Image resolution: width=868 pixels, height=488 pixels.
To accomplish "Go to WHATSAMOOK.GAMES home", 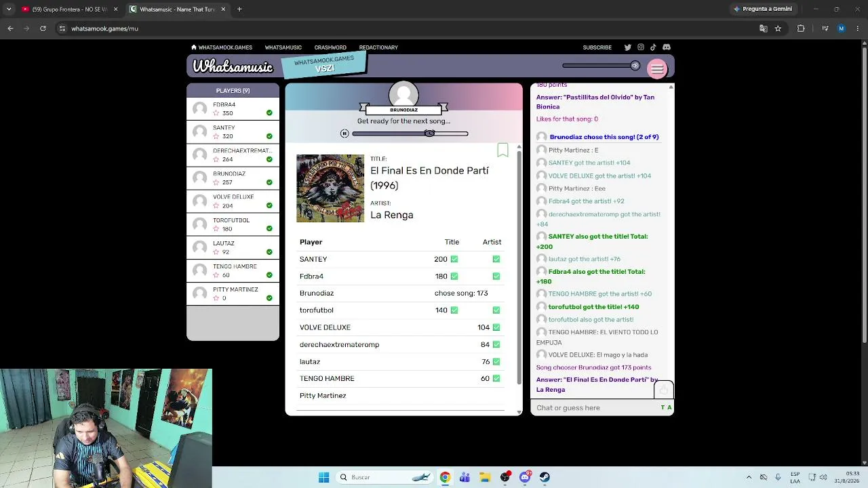I will click(222, 47).
